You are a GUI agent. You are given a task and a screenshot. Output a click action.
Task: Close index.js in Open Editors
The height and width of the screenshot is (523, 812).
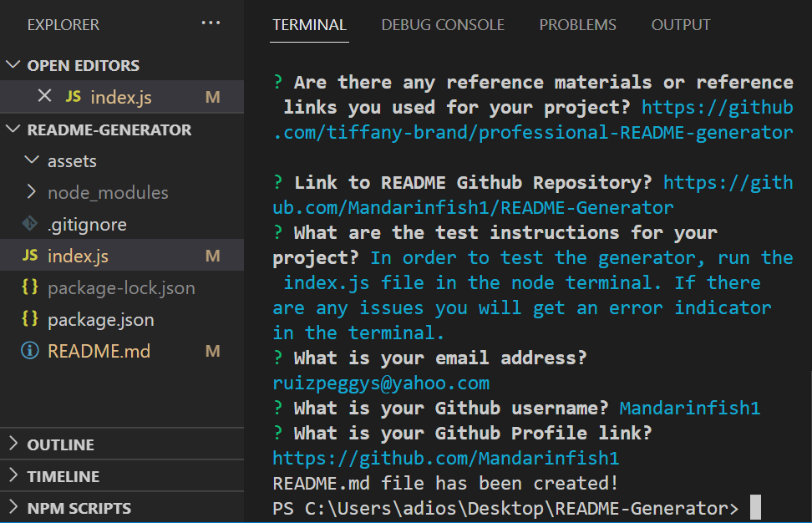coord(44,97)
